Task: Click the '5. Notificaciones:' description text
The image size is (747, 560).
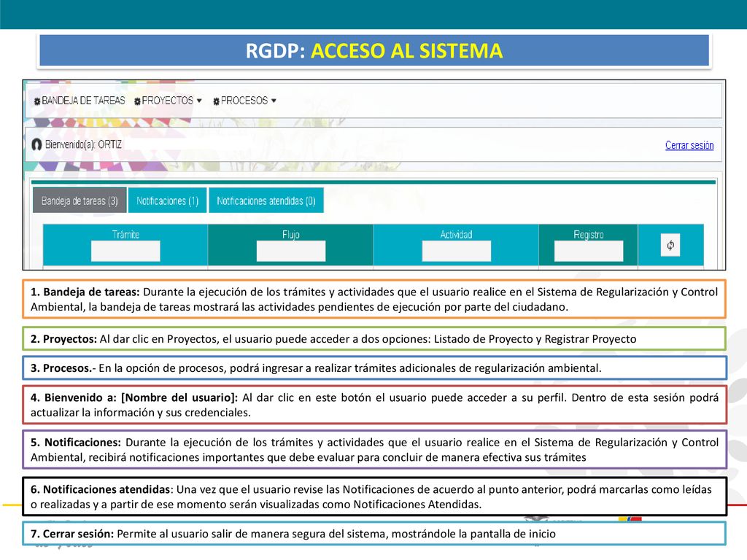Action: tap(374, 449)
